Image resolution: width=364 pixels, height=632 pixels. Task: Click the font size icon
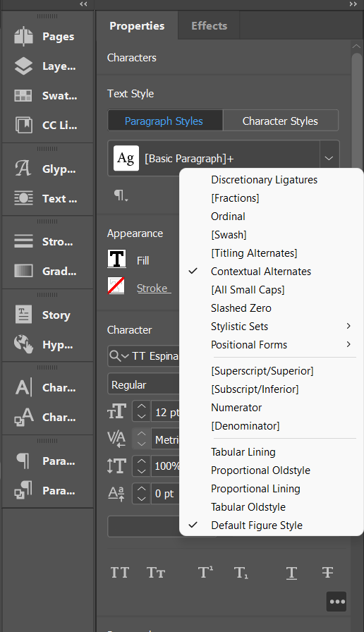click(117, 411)
